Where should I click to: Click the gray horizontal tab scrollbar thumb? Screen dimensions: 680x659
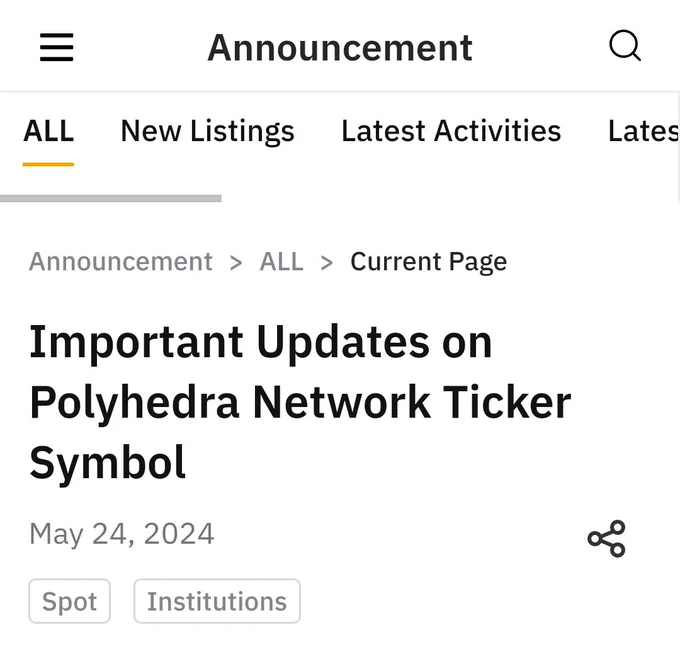(111, 199)
